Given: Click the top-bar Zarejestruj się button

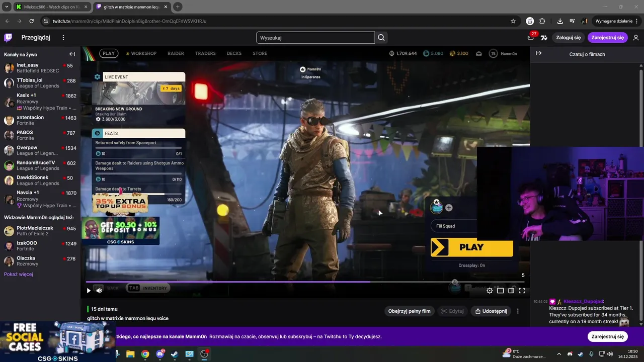Looking at the screenshot, I should click(608, 38).
